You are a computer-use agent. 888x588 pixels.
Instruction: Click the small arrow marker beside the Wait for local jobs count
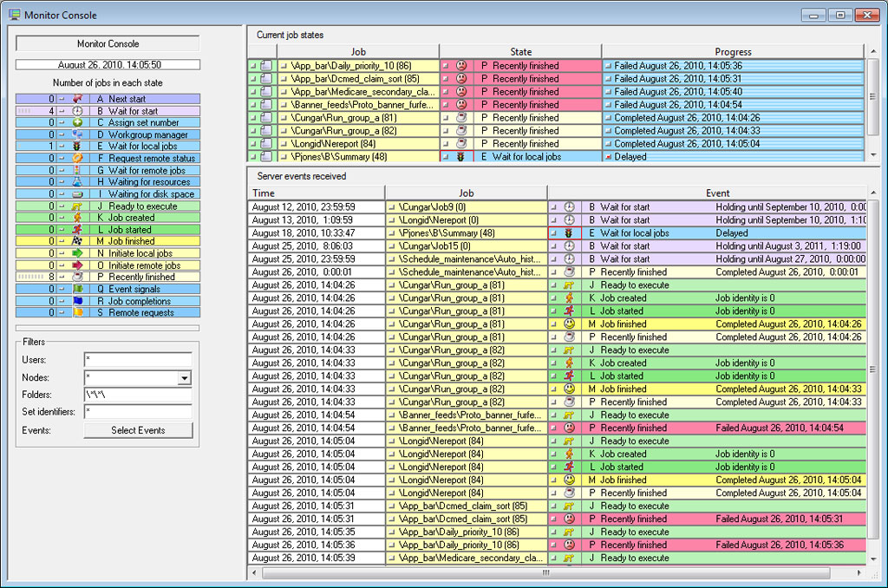click(62, 147)
